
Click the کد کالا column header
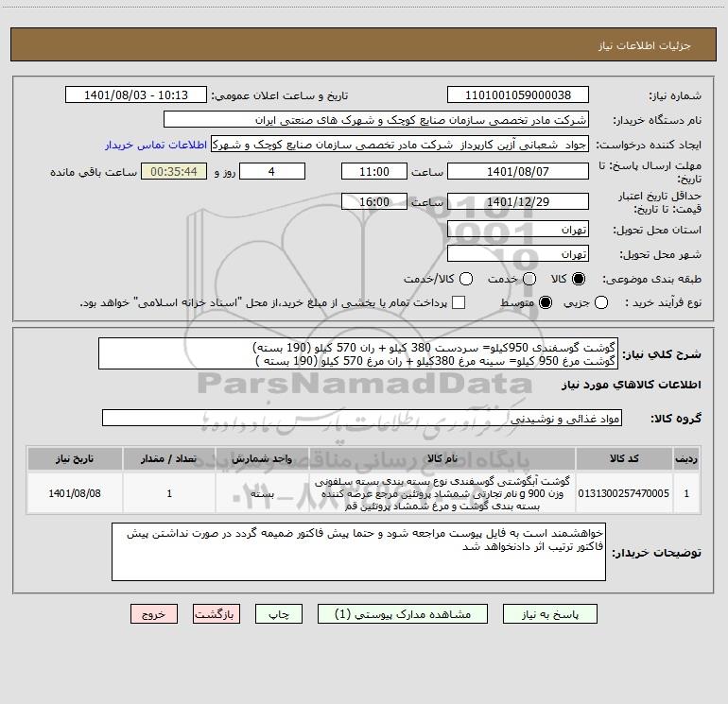click(x=624, y=459)
